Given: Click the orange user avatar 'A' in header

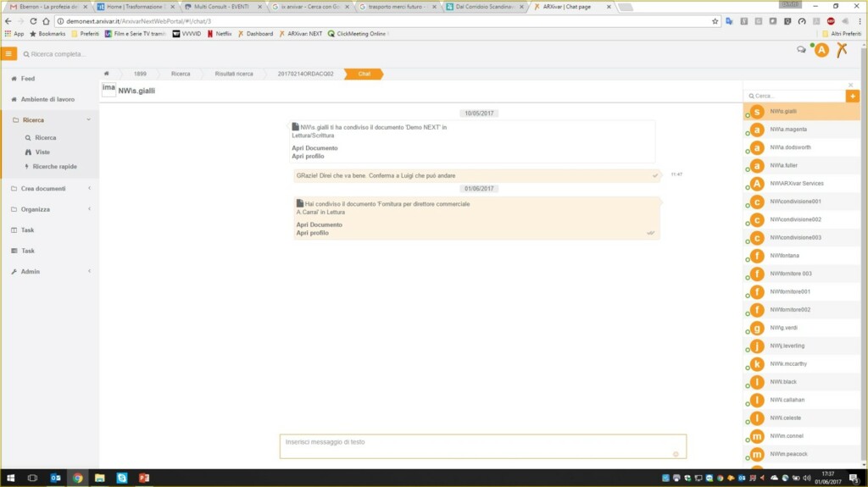Looking at the screenshot, I should 821,50.
